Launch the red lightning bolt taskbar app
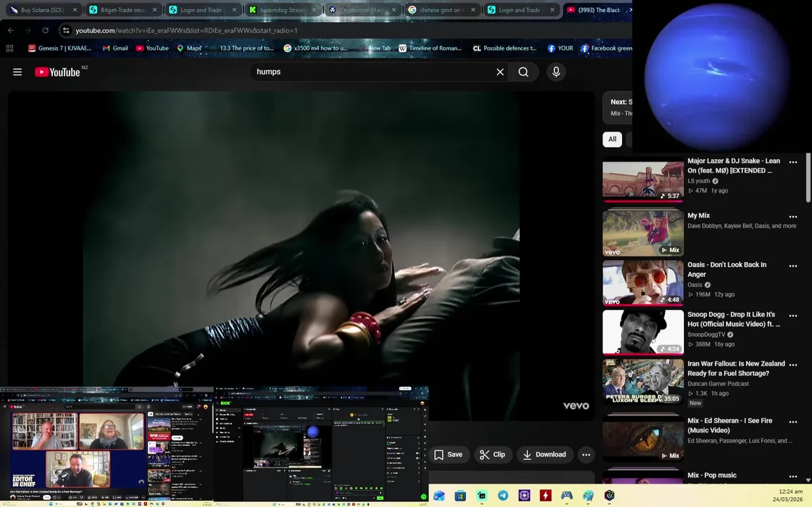The height and width of the screenshot is (507, 812). [545, 496]
